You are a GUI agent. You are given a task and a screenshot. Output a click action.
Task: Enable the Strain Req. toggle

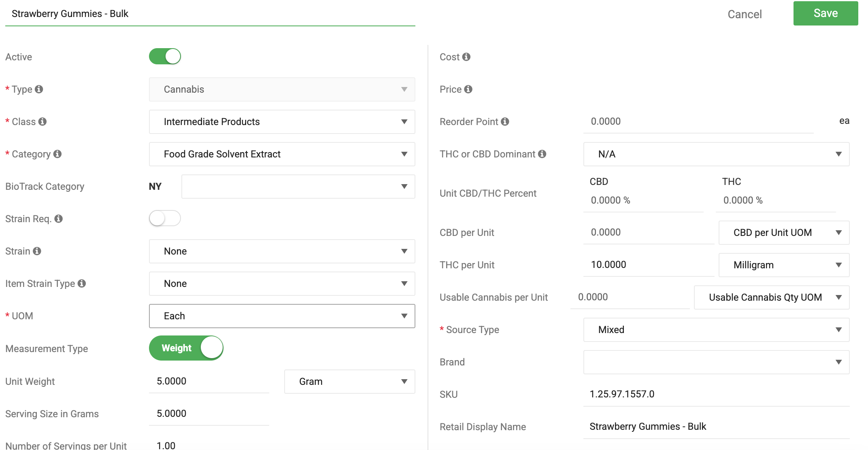(x=165, y=218)
